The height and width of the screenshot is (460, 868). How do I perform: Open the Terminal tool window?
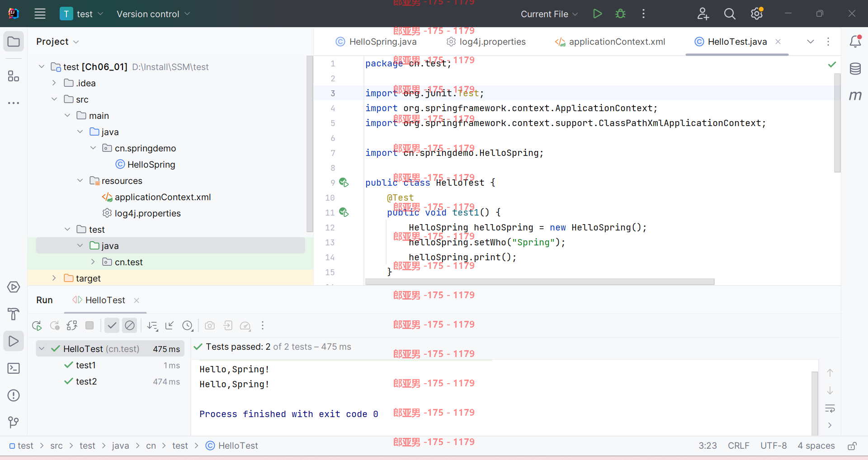click(x=14, y=368)
